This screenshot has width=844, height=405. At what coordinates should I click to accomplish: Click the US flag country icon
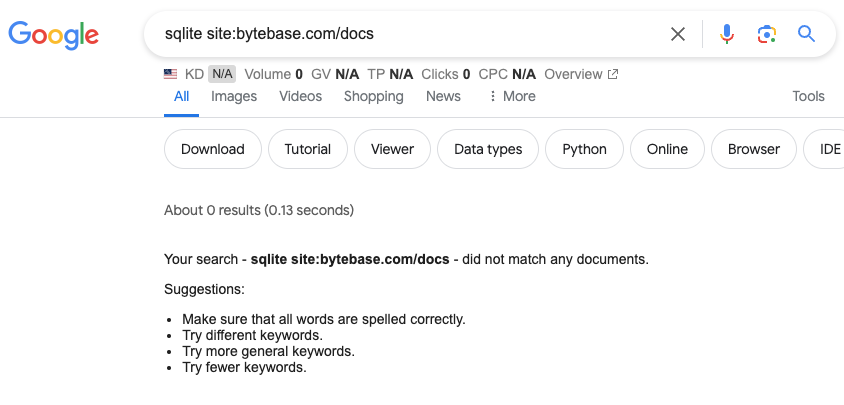click(171, 74)
